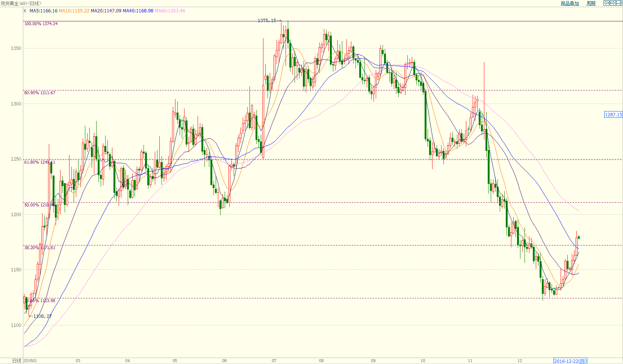Click the 1375.15 high price annotation
This screenshot has width=623, height=364.
(267, 20)
